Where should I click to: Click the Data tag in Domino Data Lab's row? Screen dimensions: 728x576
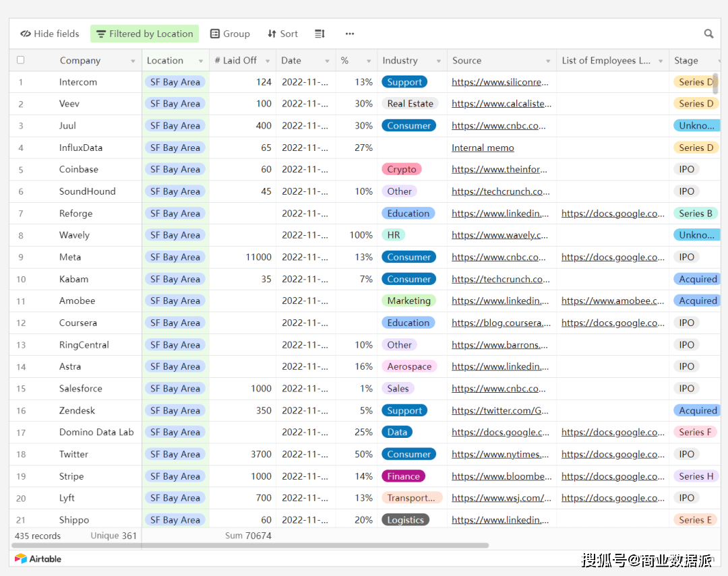coord(397,432)
